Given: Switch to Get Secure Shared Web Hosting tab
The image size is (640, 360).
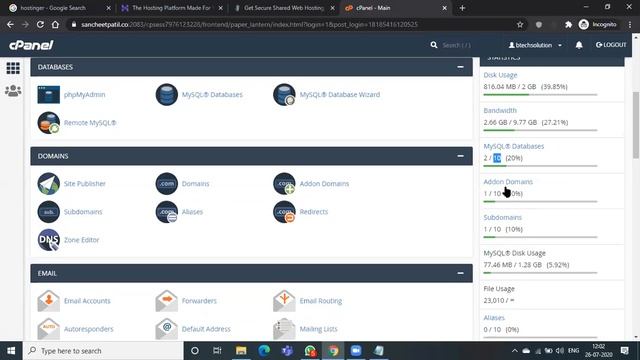Looking at the screenshot, I should (x=284, y=8).
